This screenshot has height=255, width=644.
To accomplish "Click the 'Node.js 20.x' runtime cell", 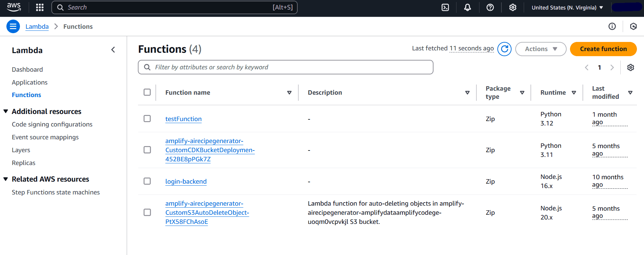I will (x=551, y=213).
